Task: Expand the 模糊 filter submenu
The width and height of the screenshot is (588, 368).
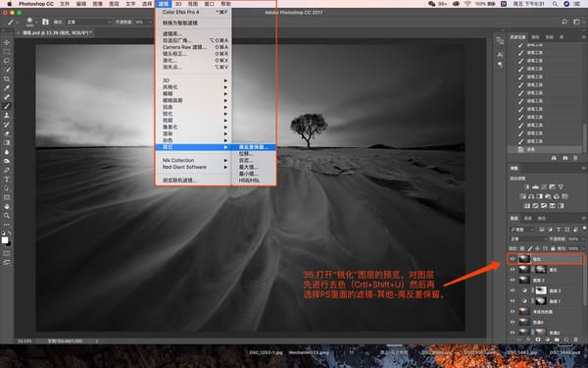Action: pyautogui.click(x=193, y=93)
